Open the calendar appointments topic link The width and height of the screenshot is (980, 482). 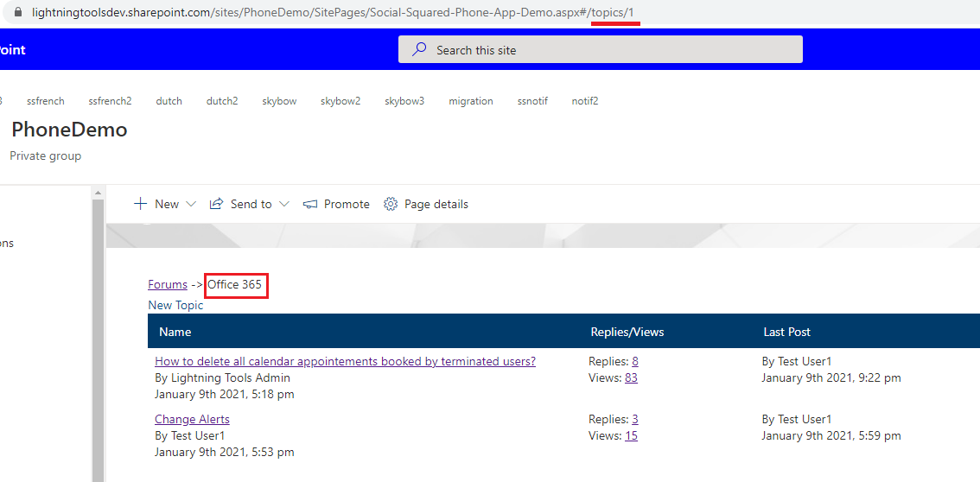click(345, 361)
